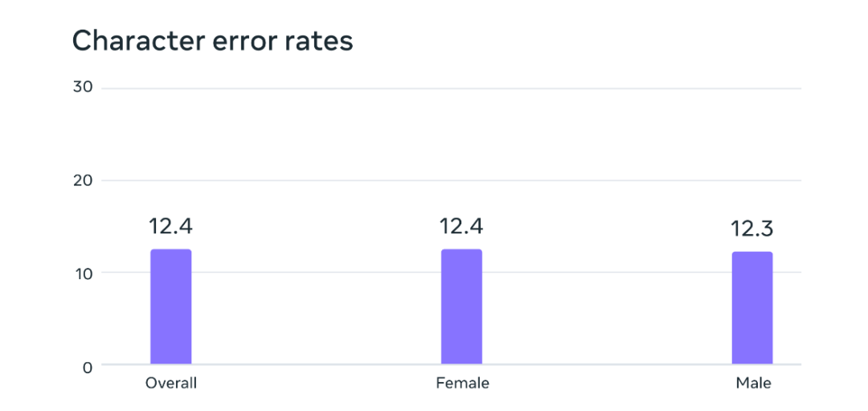Click the Female purple bar
Screen dimensions: 868x411
pos(461,306)
